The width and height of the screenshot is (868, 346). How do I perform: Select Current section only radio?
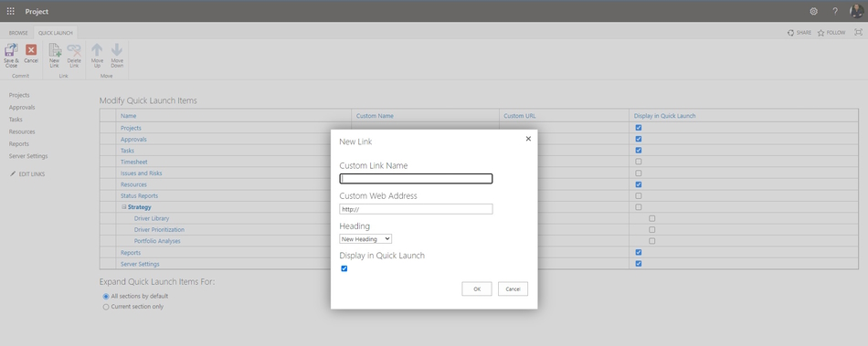[x=106, y=307]
